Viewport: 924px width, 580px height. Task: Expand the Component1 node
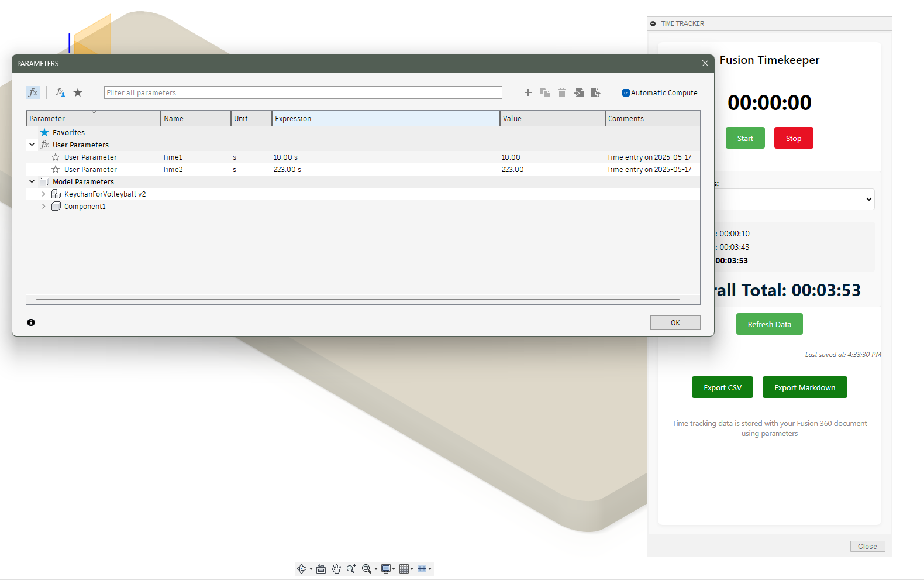(x=44, y=206)
